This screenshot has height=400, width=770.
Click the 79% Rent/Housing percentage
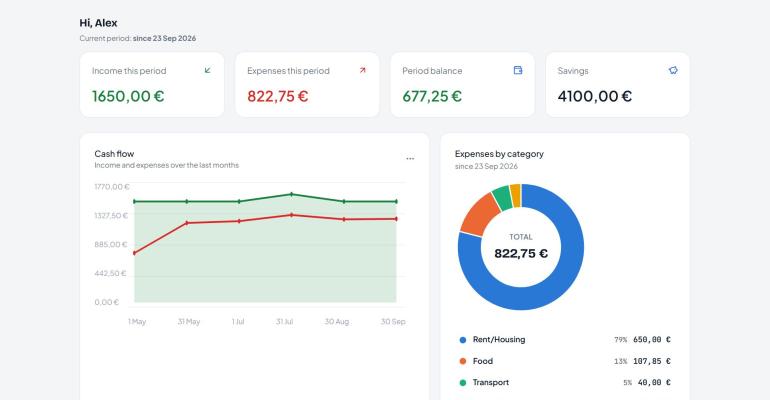620,340
